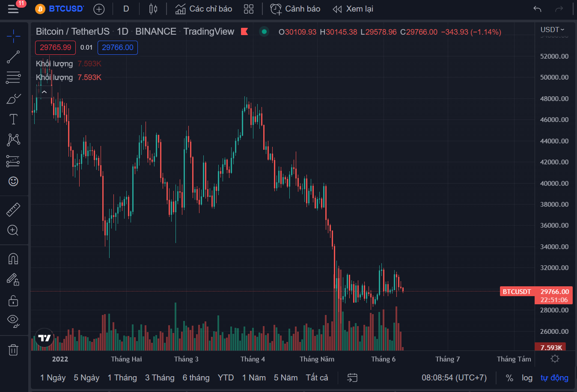Redo last chart action
577x392 pixels.
[559, 9]
